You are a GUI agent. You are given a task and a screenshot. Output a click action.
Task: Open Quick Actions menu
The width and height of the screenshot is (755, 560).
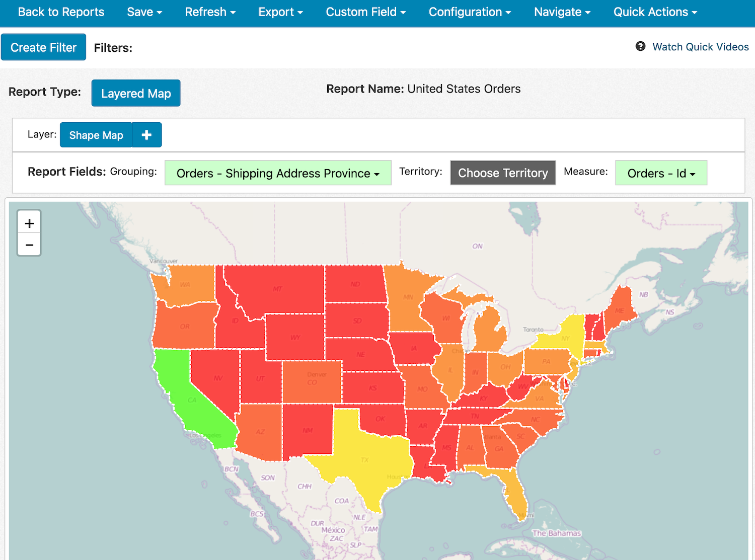click(x=655, y=12)
